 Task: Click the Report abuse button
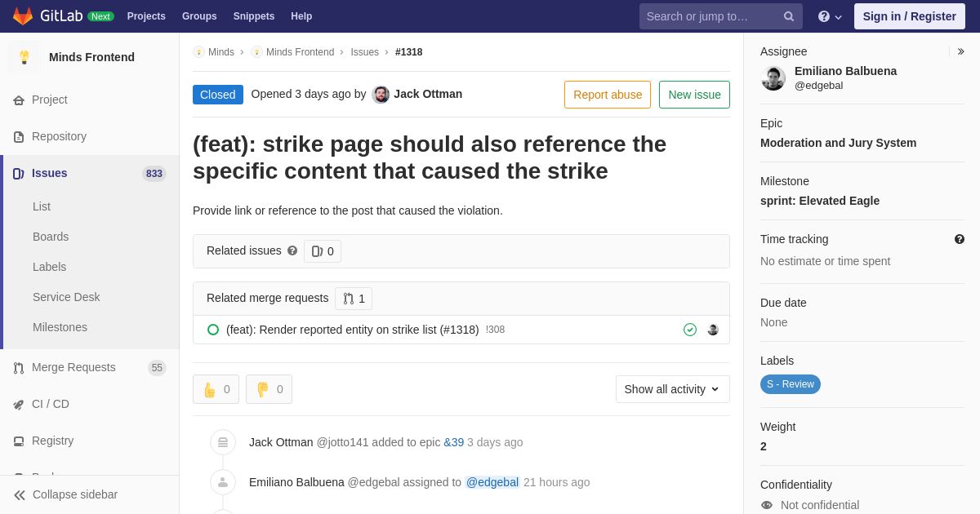coord(608,95)
